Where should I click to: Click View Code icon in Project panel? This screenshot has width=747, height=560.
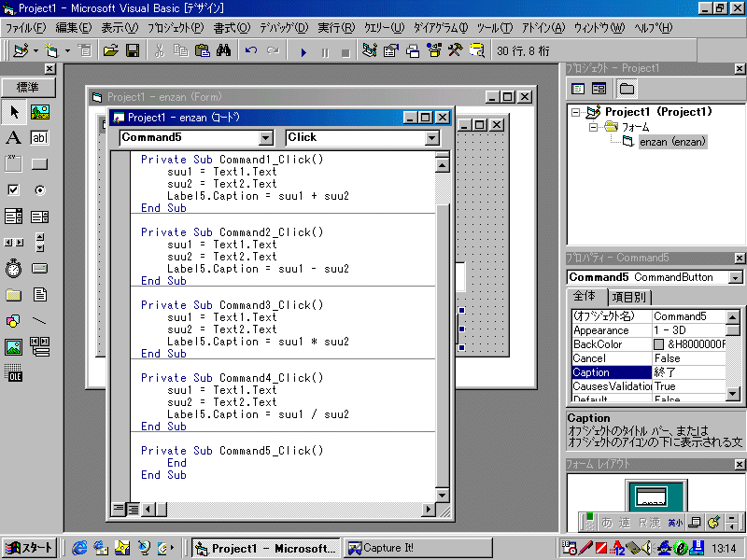578,89
